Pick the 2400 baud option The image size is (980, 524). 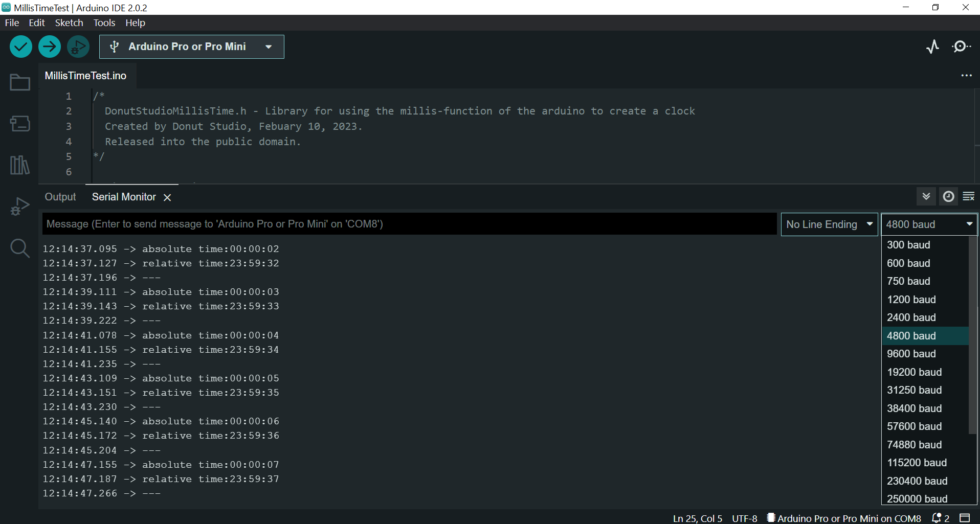925,317
